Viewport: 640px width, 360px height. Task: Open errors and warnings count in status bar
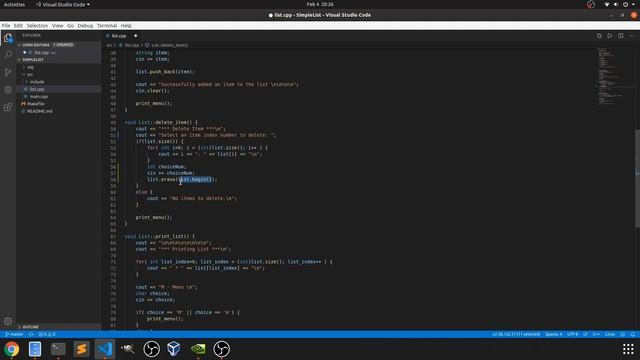[x=47, y=334]
